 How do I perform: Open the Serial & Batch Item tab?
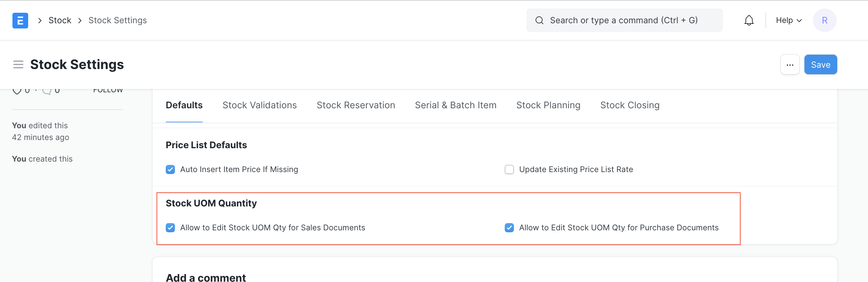[456, 105]
